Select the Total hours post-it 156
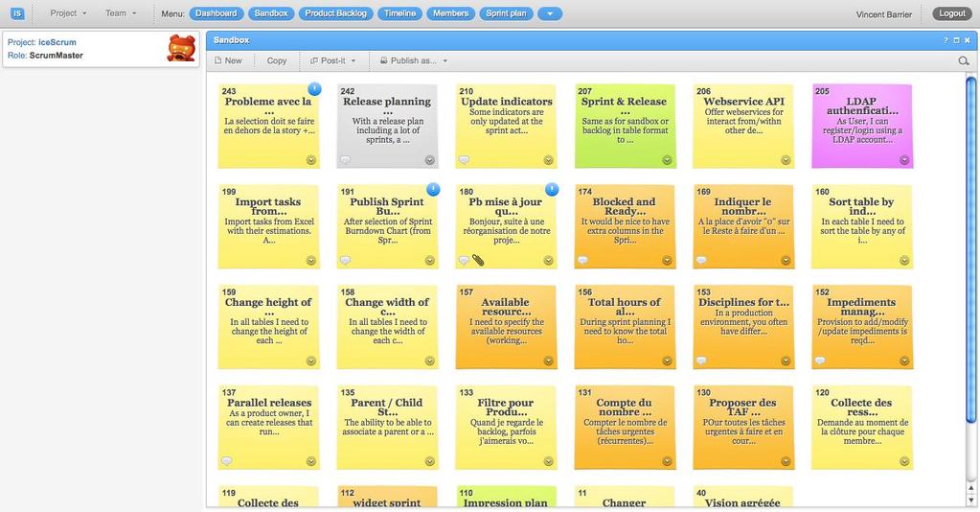 pos(625,327)
